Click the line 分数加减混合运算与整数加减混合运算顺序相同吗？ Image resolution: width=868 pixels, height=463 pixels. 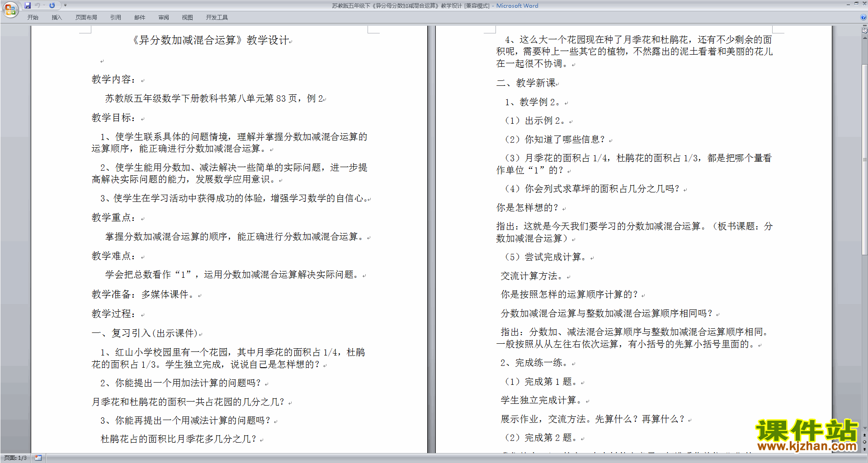pos(607,313)
